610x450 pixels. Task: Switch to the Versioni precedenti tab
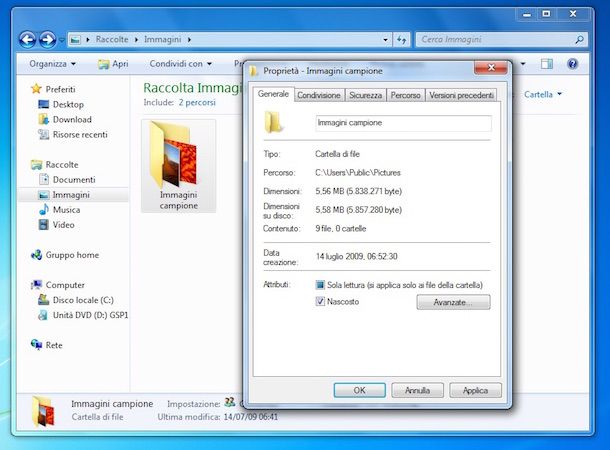pyautogui.click(x=461, y=95)
